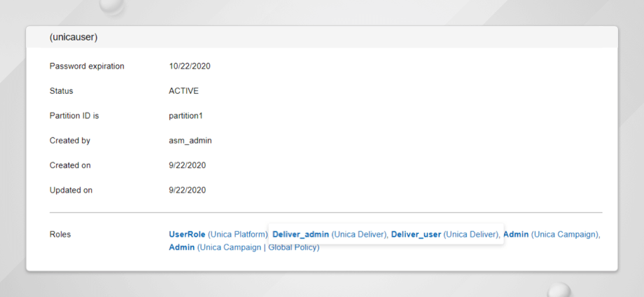
Task: Click the (unicauser) panel header title
Action: coord(73,37)
